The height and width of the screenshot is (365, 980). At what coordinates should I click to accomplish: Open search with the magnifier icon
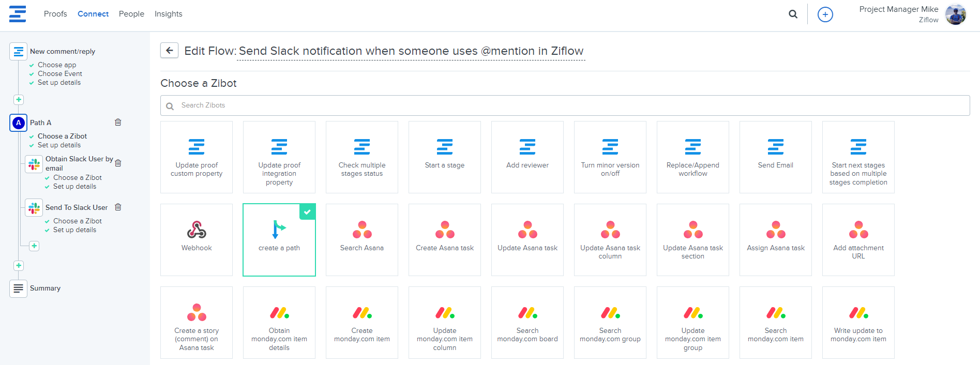point(793,14)
